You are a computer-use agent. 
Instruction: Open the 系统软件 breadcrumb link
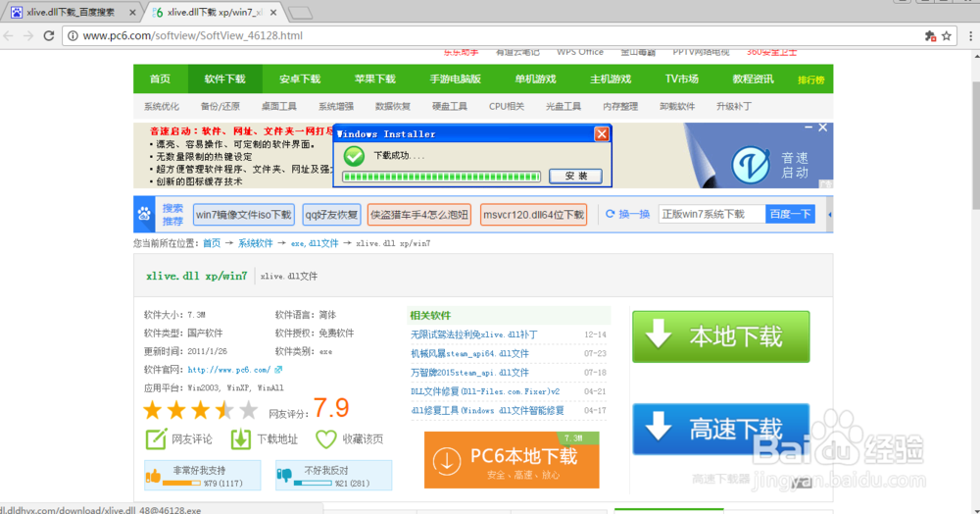click(x=255, y=243)
